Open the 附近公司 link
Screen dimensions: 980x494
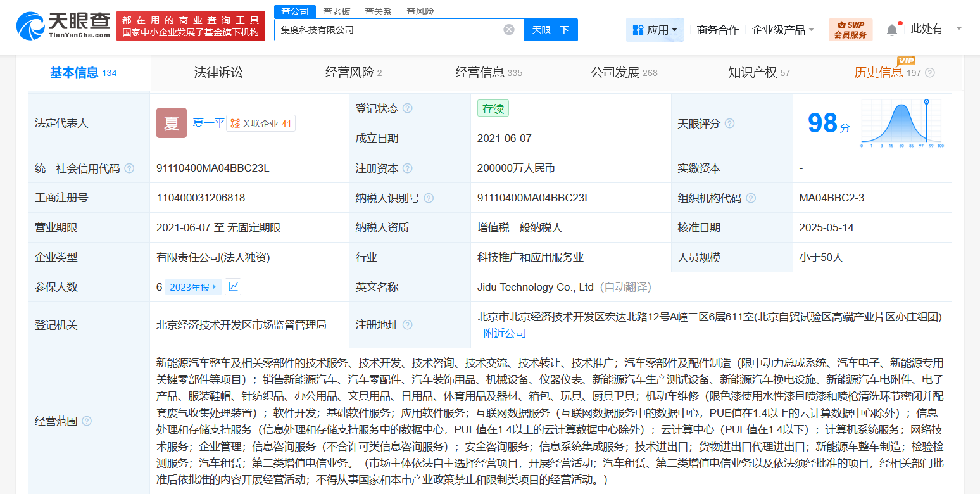pyautogui.click(x=504, y=332)
